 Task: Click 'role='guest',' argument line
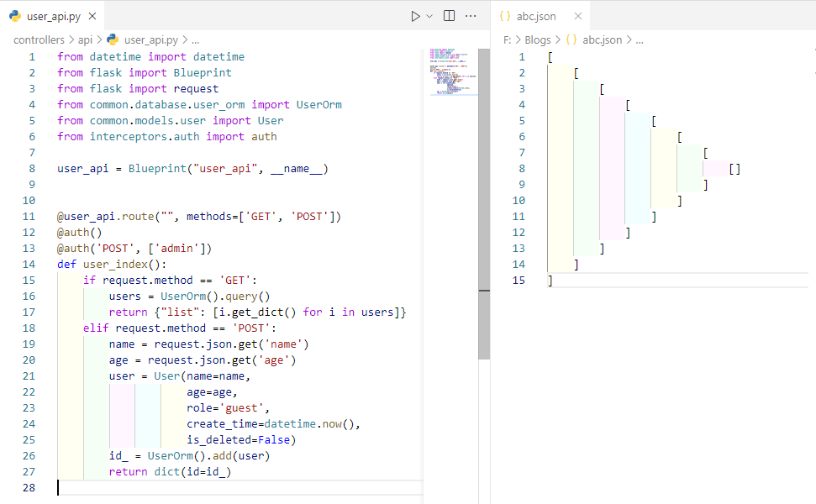click(x=229, y=407)
